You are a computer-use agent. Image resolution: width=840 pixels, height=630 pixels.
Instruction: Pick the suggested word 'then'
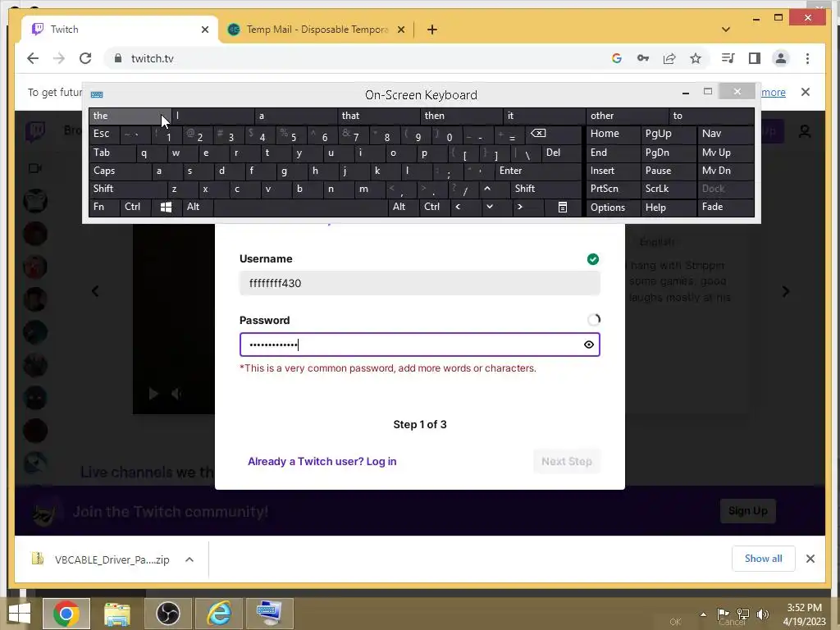coord(463,116)
